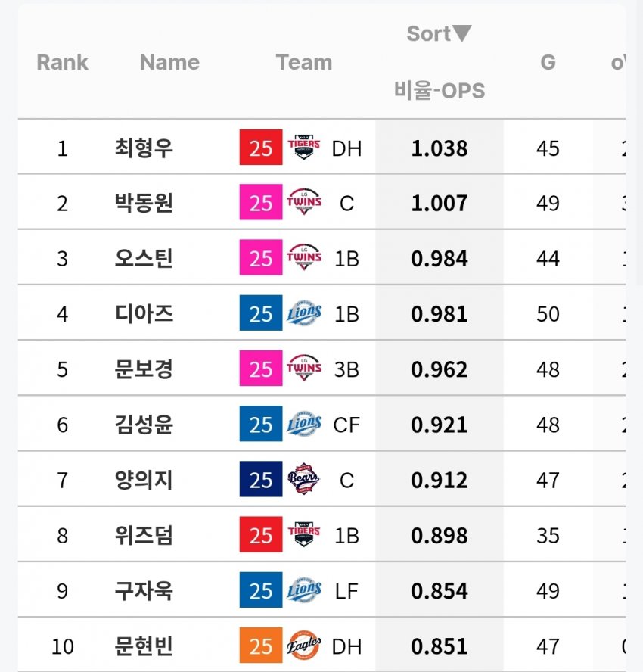Click the Rank column header
This screenshot has width=643, height=672.
click(x=63, y=62)
